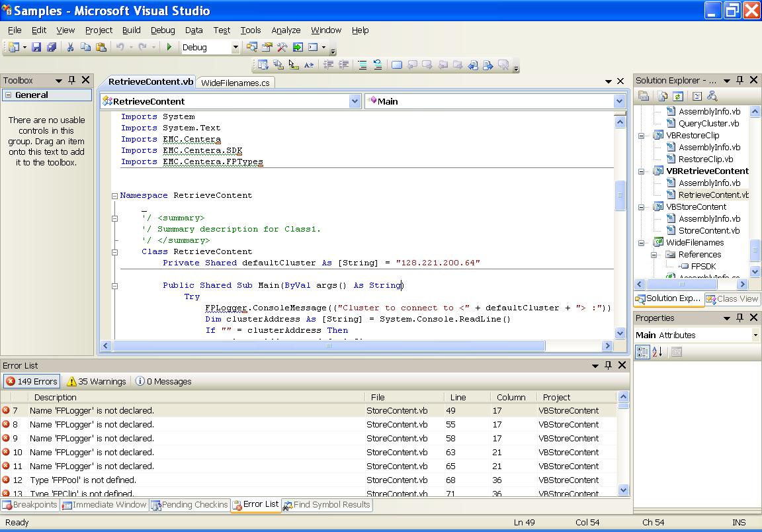Select error 12 Type 'FPPool' is not defined

tap(309, 480)
